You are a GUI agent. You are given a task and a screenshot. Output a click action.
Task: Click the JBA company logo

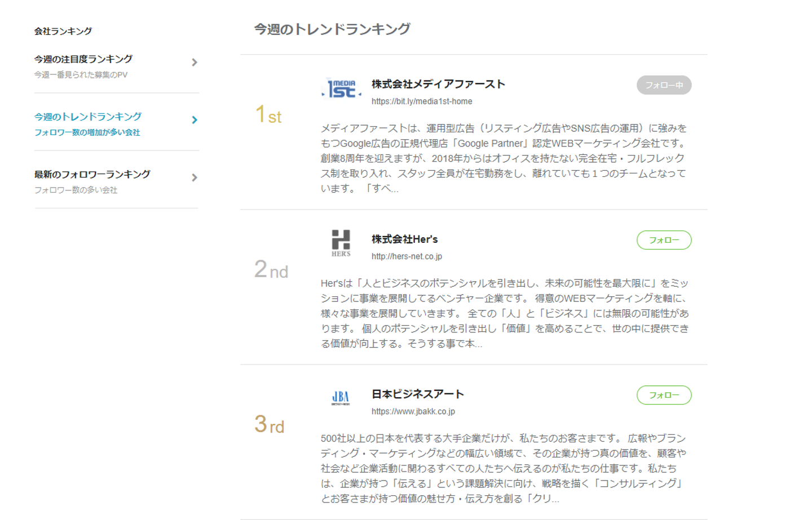(x=341, y=398)
